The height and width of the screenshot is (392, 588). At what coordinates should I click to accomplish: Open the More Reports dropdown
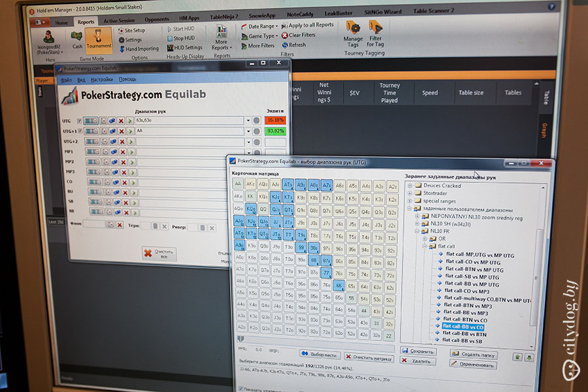point(221,38)
